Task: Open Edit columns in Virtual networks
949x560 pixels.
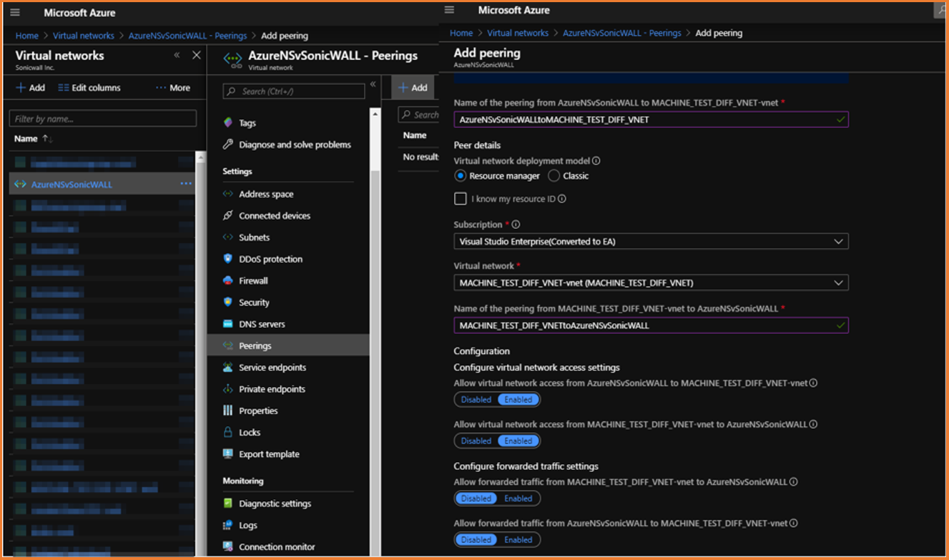Action: (x=89, y=87)
